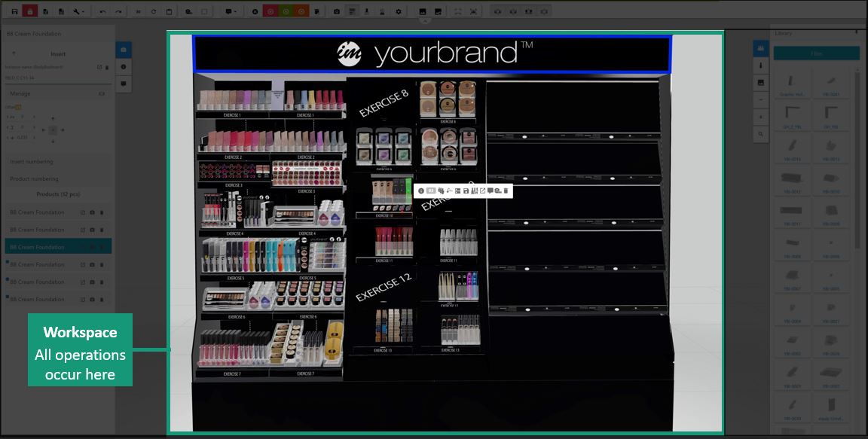Viewport: 868px width, 439px height.
Task: Click the camera snapshot icon in the toolbar
Action: tap(337, 12)
